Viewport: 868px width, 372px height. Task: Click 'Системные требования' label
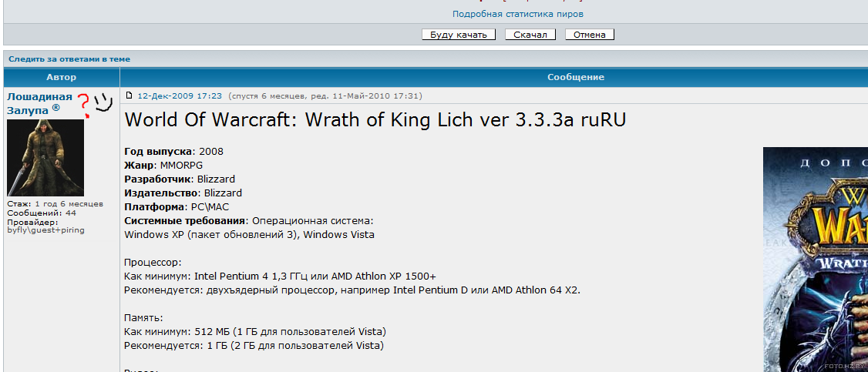pyautogui.click(x=186, y=220)
